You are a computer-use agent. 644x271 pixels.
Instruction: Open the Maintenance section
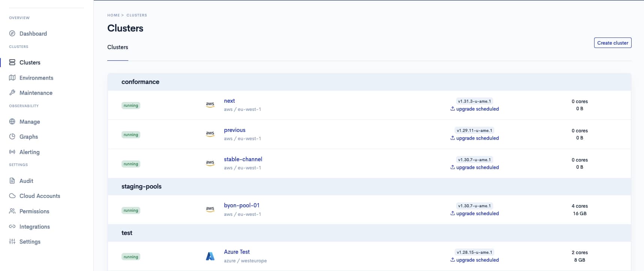(36, 93)
